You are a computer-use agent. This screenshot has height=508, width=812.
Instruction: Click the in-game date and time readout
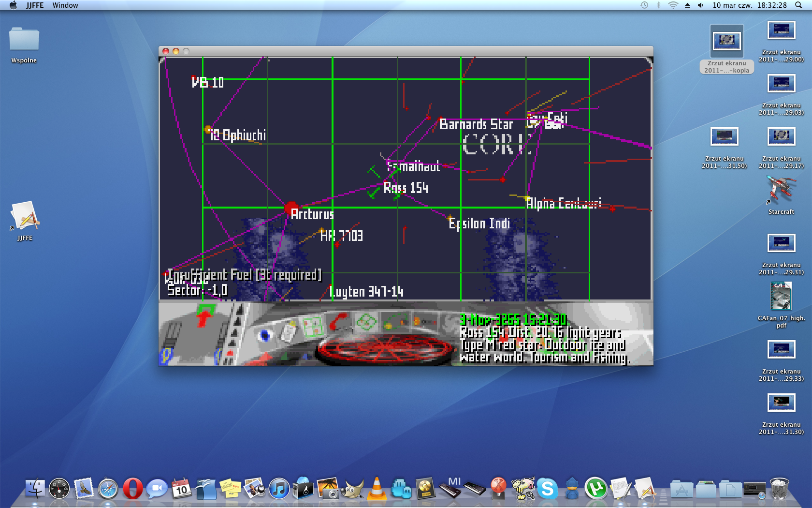click(513, 319)
